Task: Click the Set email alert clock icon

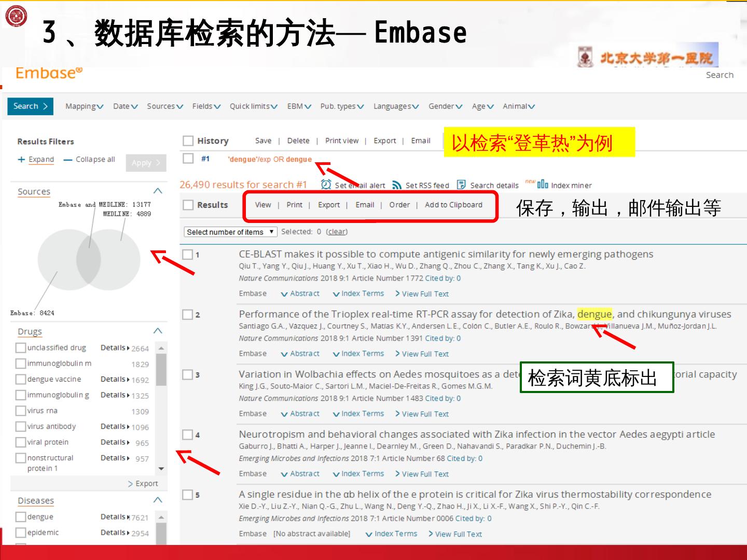Action: click(x=326, y=185)
